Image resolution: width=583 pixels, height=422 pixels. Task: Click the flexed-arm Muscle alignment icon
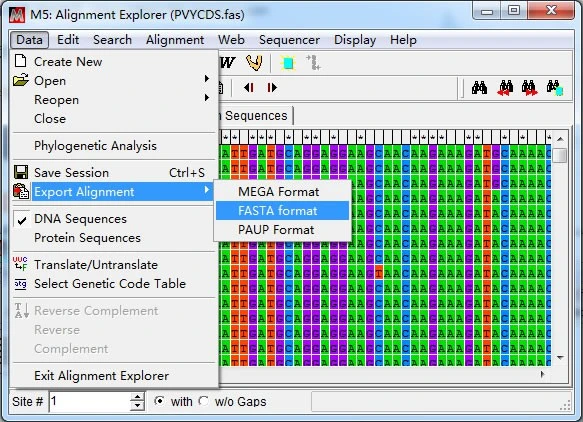[x=254, y=63]
